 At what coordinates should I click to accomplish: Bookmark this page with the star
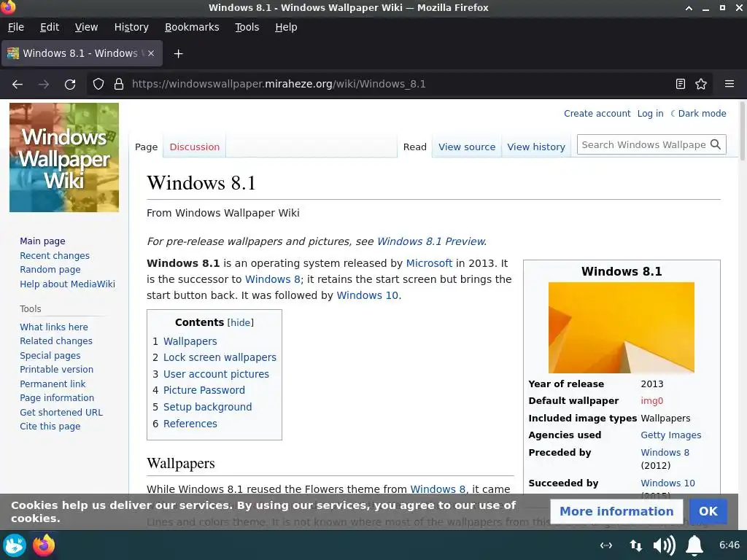point(701,85)
